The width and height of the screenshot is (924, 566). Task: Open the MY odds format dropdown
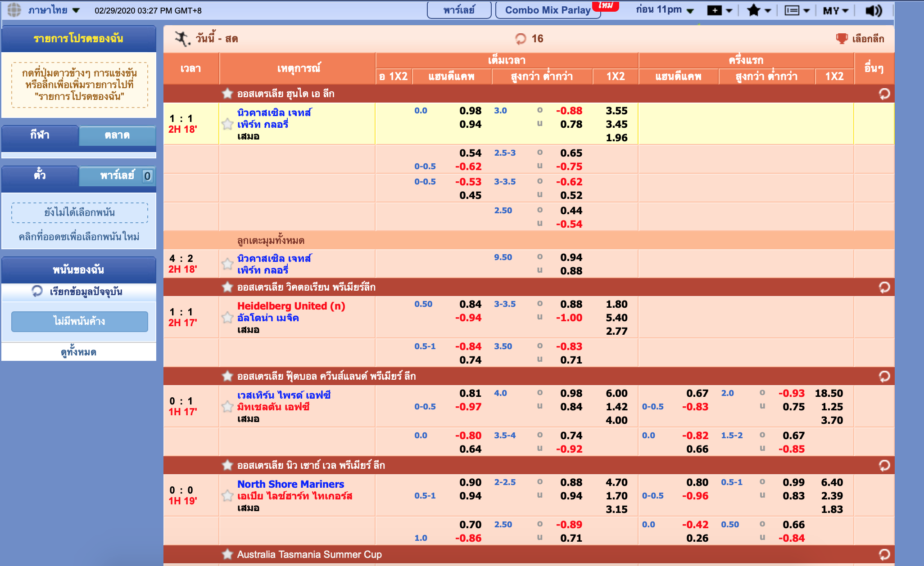(x=836, y=9)
